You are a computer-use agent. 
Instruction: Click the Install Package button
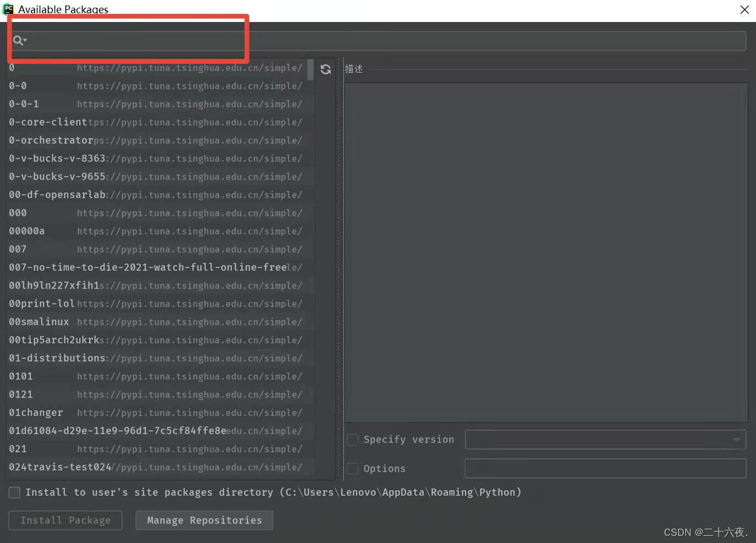tap(65, 520)
